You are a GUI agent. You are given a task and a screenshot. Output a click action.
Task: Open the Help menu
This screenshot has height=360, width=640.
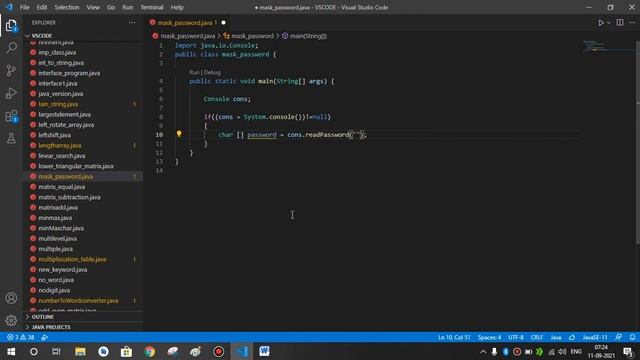coord(177,7)
